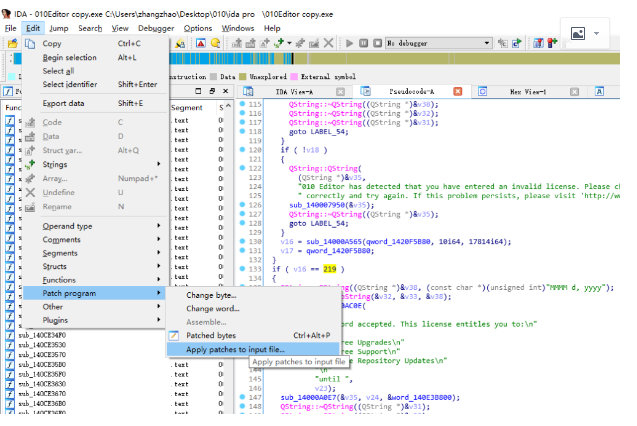637x426 pixels.
Task: Expand the Strings submenu
Action: 159,164
